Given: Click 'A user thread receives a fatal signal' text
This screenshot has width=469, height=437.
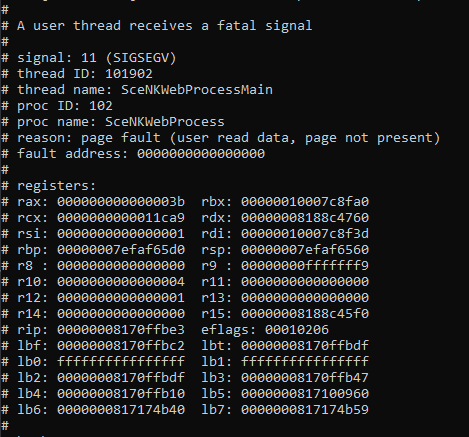Looking at the screenshot, I should tap(165, 26).
